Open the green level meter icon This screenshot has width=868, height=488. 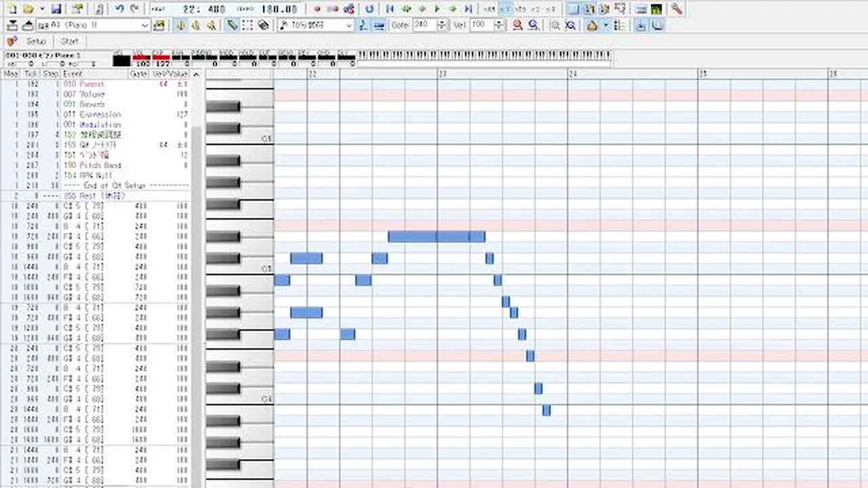tap(656, 9)
